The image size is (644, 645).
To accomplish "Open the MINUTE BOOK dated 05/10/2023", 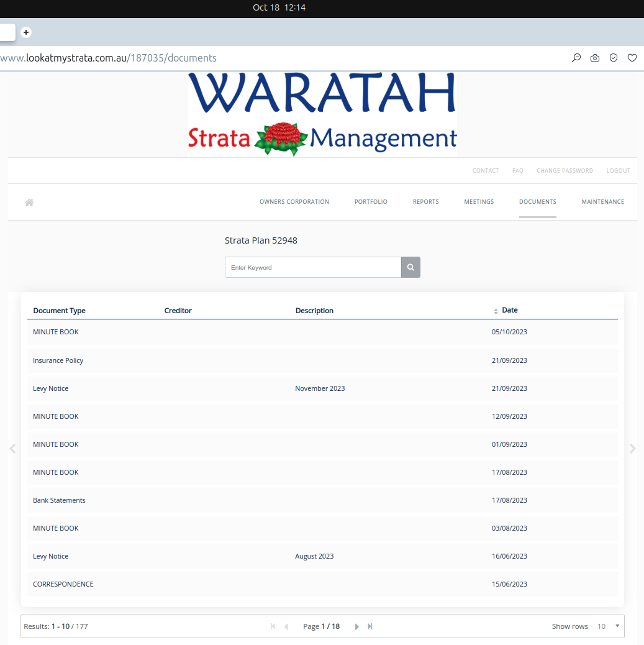I will pos(322,332).
